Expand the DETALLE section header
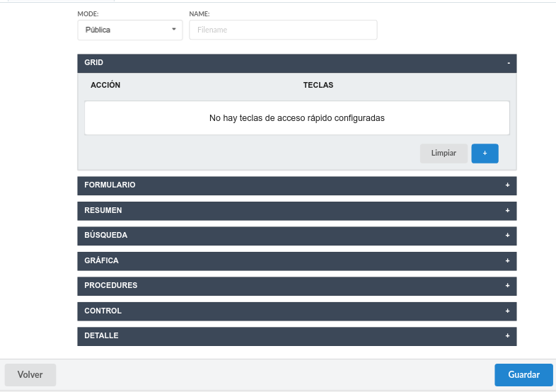Viewport: 556px width, 392px height. point(101,335)
